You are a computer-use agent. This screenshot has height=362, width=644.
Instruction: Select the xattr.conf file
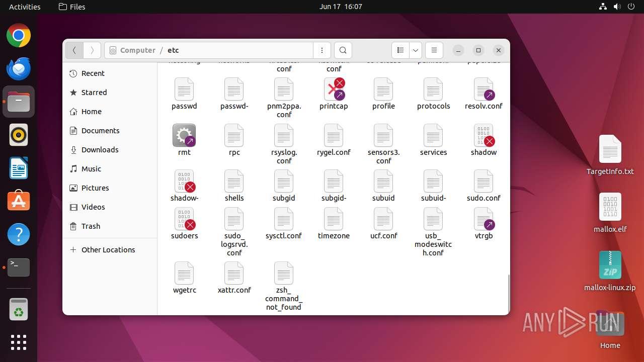coord(234,273)
